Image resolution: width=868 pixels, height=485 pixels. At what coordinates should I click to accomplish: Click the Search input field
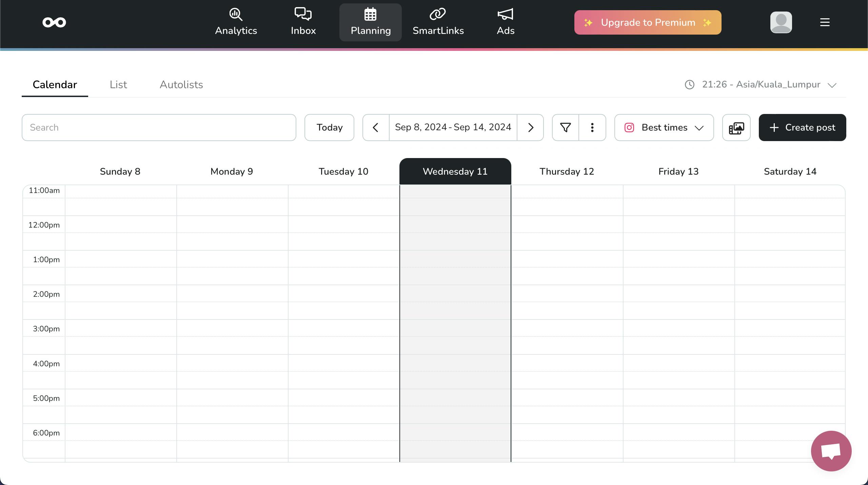[159, 127]
